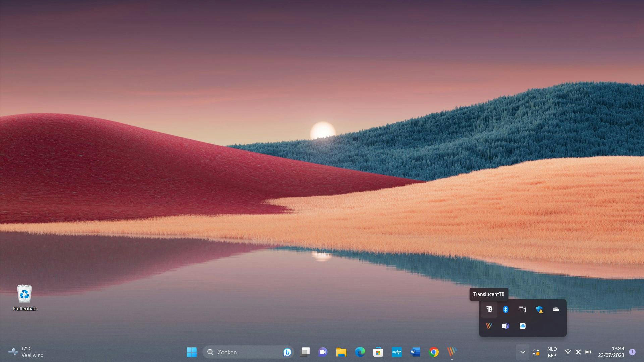Open File Explorer from the taskbar

pos(341,352)
